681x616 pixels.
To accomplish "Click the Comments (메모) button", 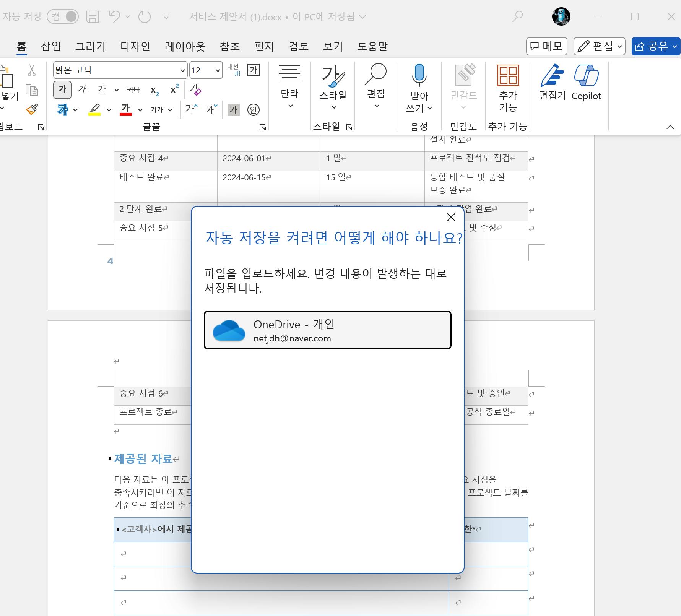I will 546,46.
